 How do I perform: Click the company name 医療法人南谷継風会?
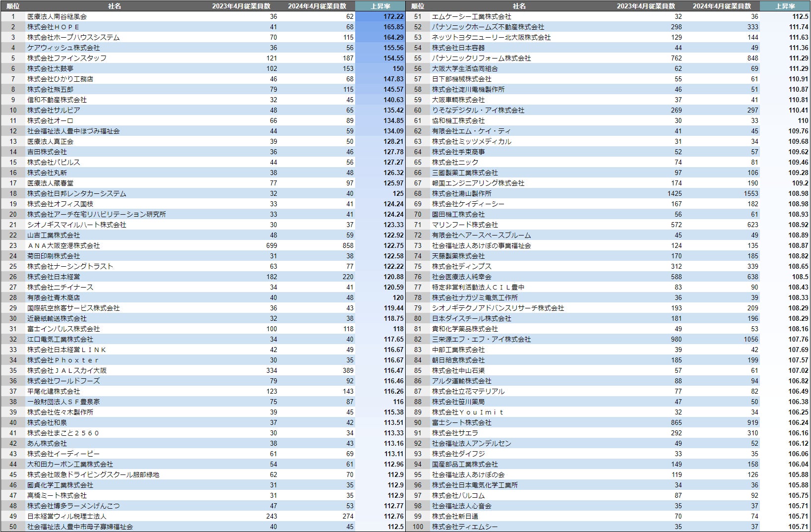coord(57,16)
